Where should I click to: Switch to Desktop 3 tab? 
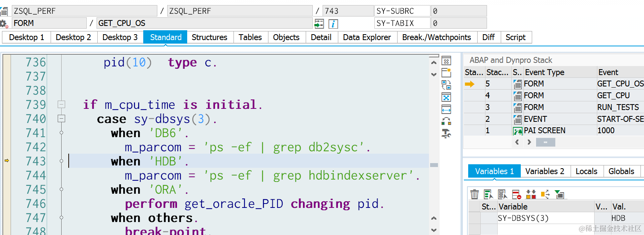(x=120, y=37)
